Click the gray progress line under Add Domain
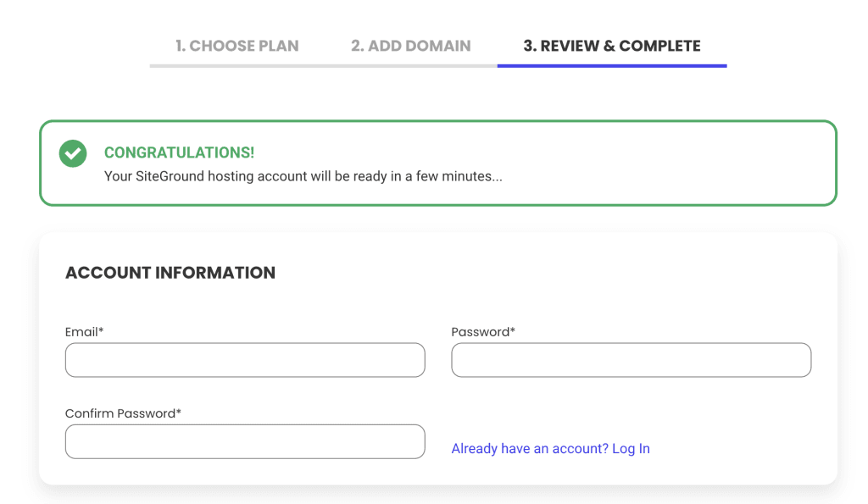The image size is (868, 504). [411, 65]
